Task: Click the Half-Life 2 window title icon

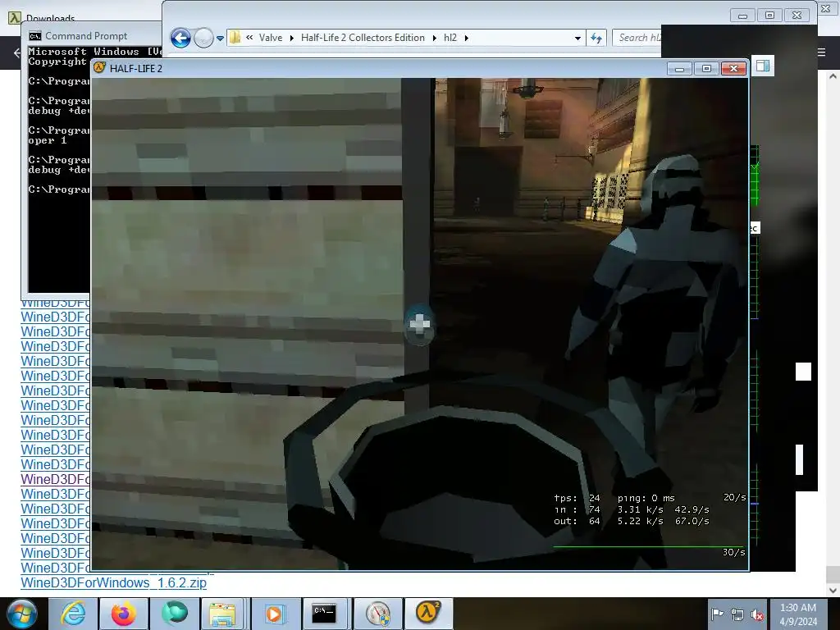Action: click(x=99, y=67)
